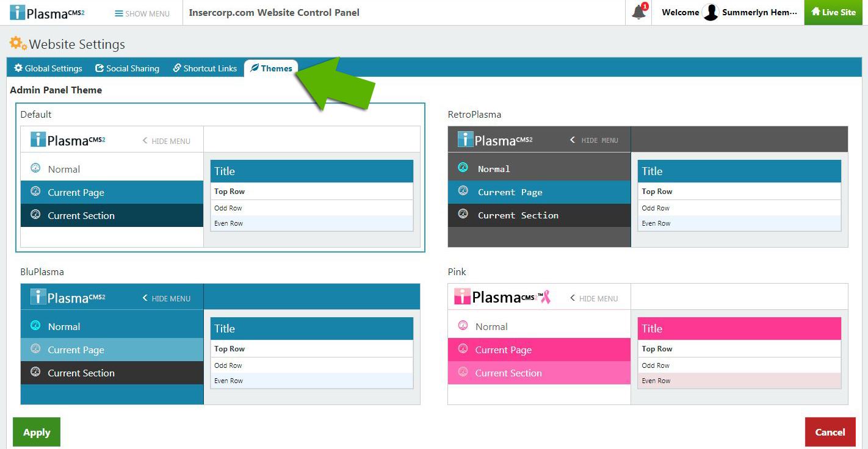This screenshot has width=868, height=449.
Task: Click Pink theme's Current Section gauge icon
Action: pos(463,372)
